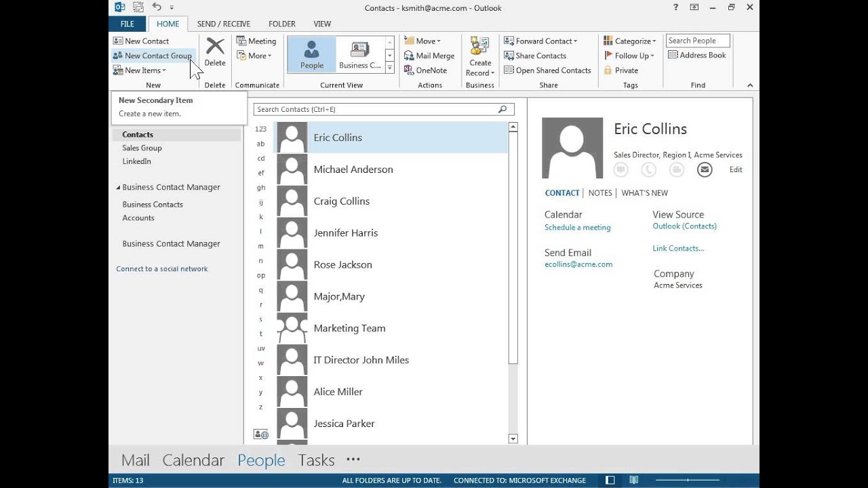Select the Sales Group folder
This screenshot has height=488, width=868.
click(x=142, y=148)
